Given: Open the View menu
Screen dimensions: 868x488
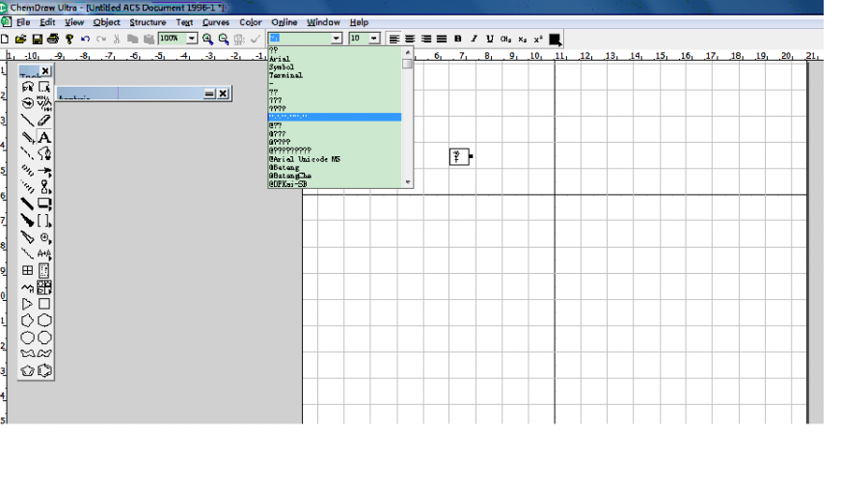Looking at the screenshot, I should tap(74, 22).
